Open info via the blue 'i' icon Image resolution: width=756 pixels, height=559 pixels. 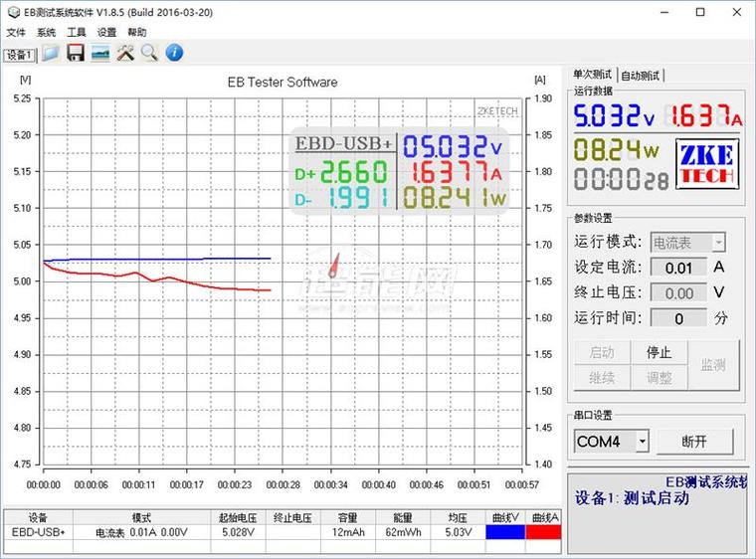tap(174, 53)
